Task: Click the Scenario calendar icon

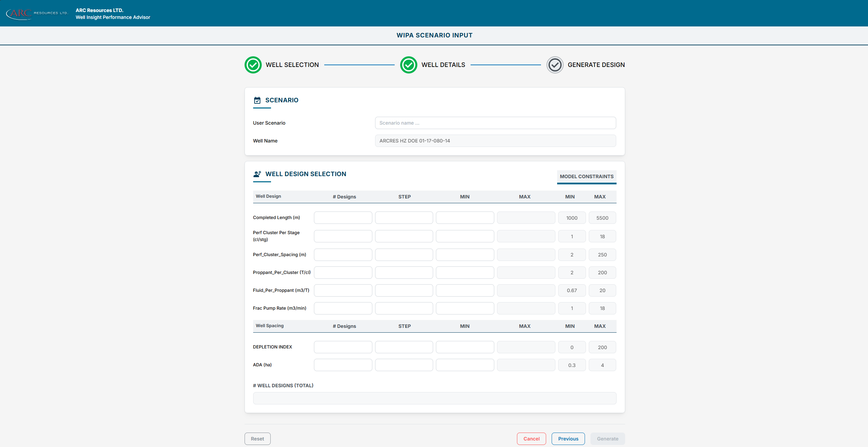Action: [257, 100]
